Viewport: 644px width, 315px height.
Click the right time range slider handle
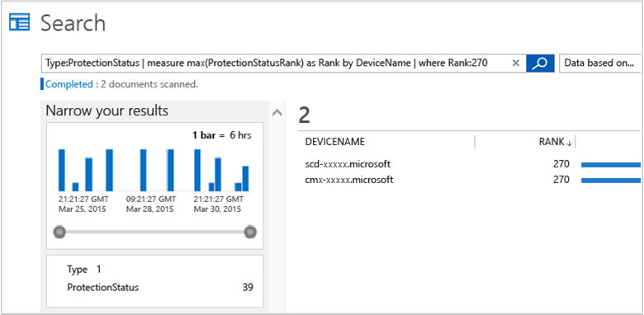[x=250, y=232]
